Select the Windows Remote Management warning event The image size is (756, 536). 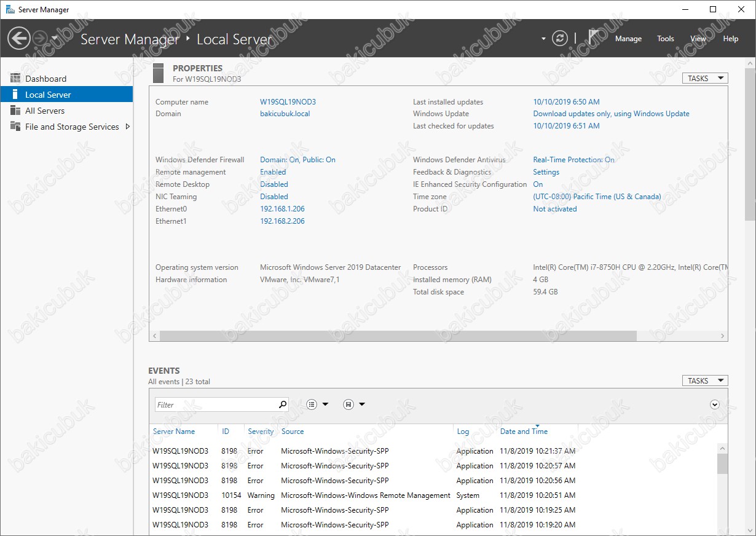pyautogui.click(x=433, y=495)
